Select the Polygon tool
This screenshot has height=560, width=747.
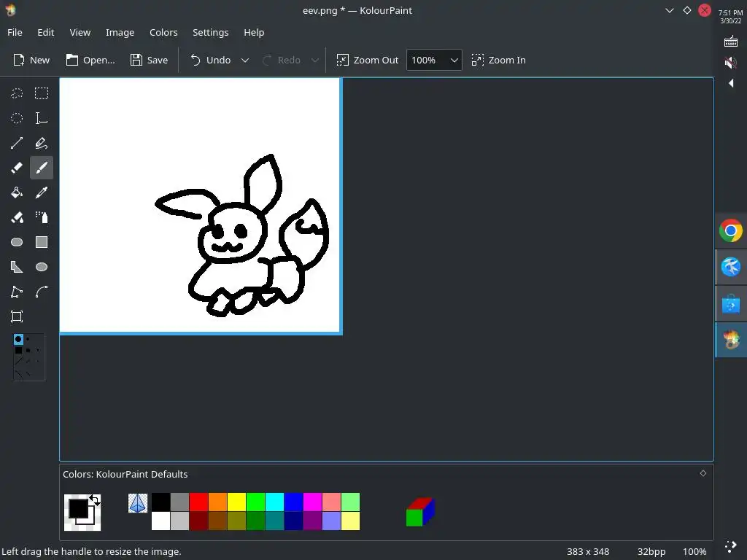(17, 267)
